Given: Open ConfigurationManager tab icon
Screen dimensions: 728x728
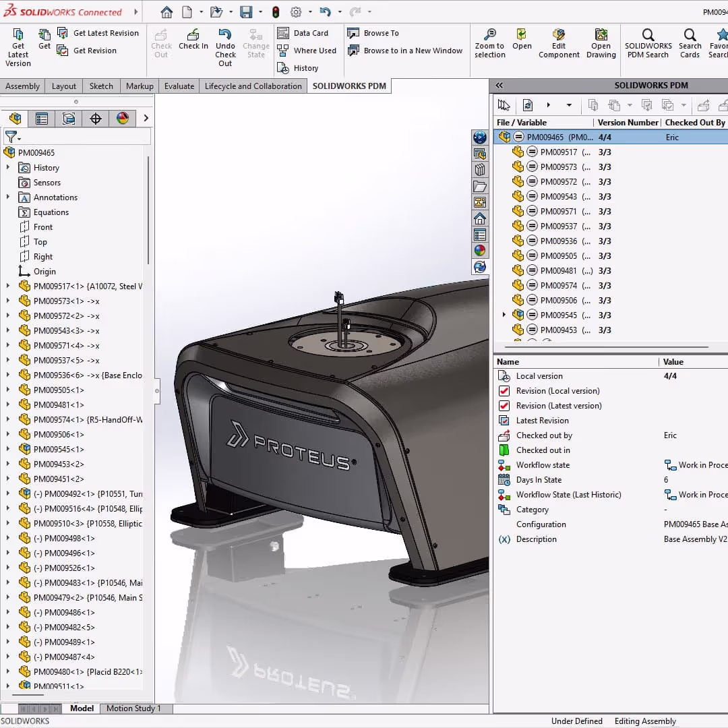Looking at the screenshot, I should [69, 119].
